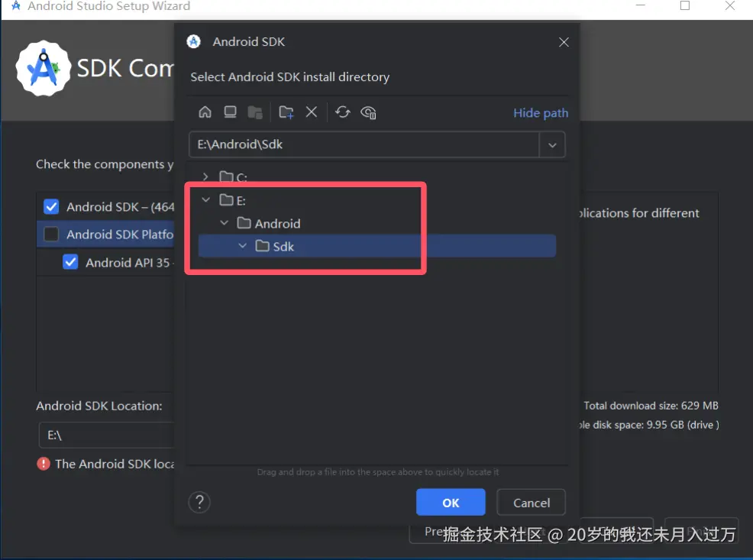The height and width of the screenshot is (560, 753).
Task: Check the Android SDK Platform checkbox
Action: pos(51,234)
